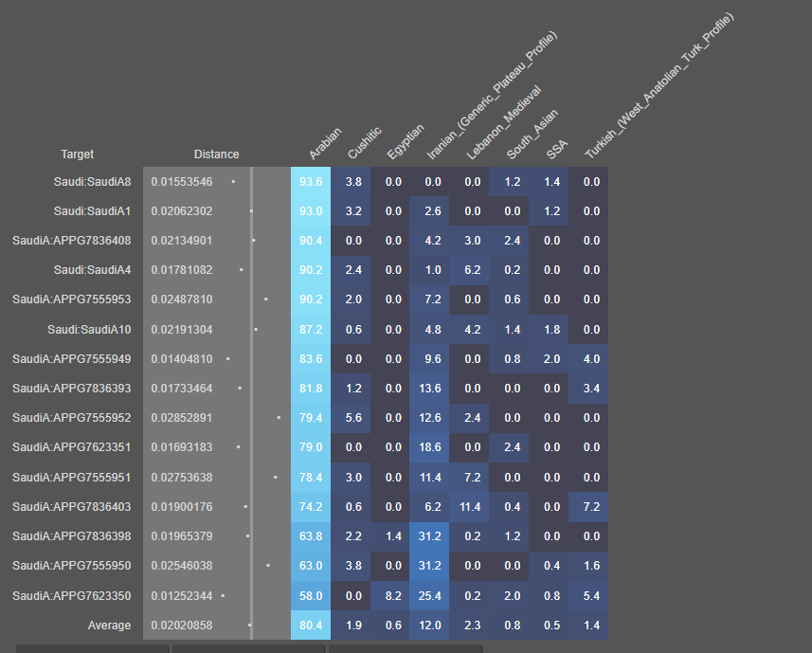Click the SaudiA:APPG7836408 row label

pyautogui.click(x=72, y=241)
